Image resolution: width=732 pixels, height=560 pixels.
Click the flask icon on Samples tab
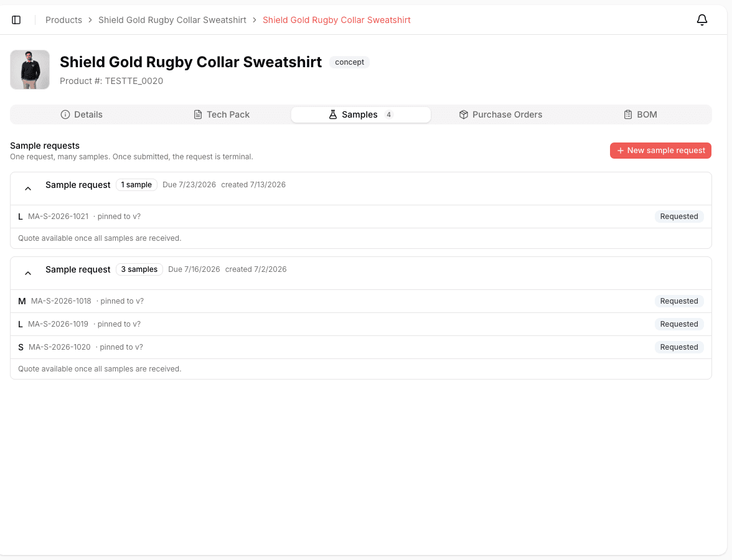click(333, 114)
